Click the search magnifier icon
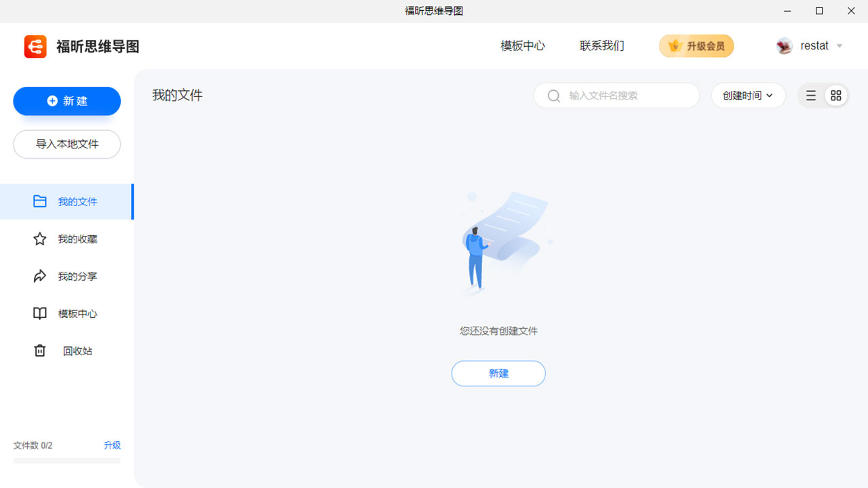 pos(554,96)
